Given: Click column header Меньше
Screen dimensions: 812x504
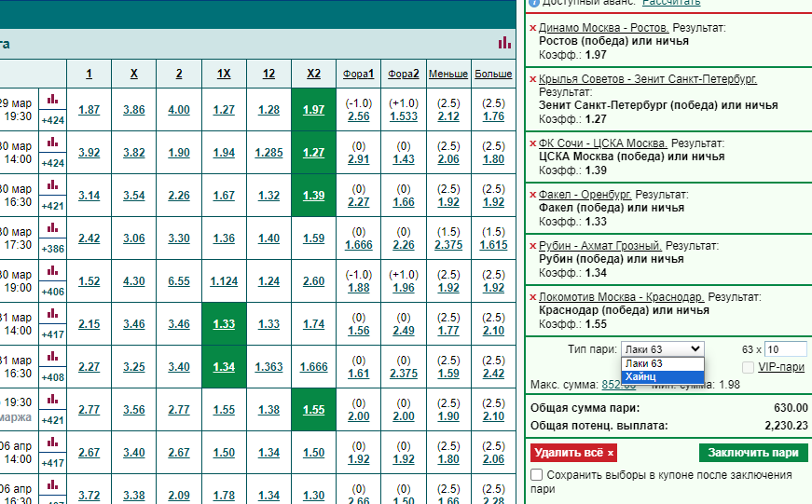Looking at the screenshot, I should [448, 74].
